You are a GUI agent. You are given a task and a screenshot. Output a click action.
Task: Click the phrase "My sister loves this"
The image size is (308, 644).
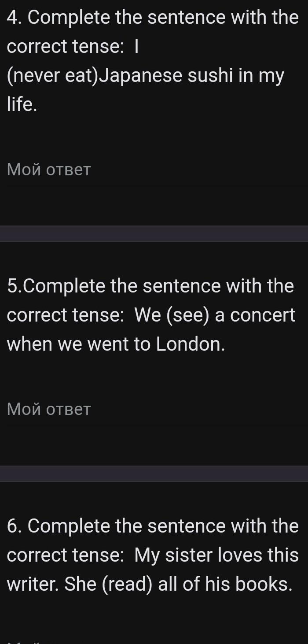(x=216, y=555)
